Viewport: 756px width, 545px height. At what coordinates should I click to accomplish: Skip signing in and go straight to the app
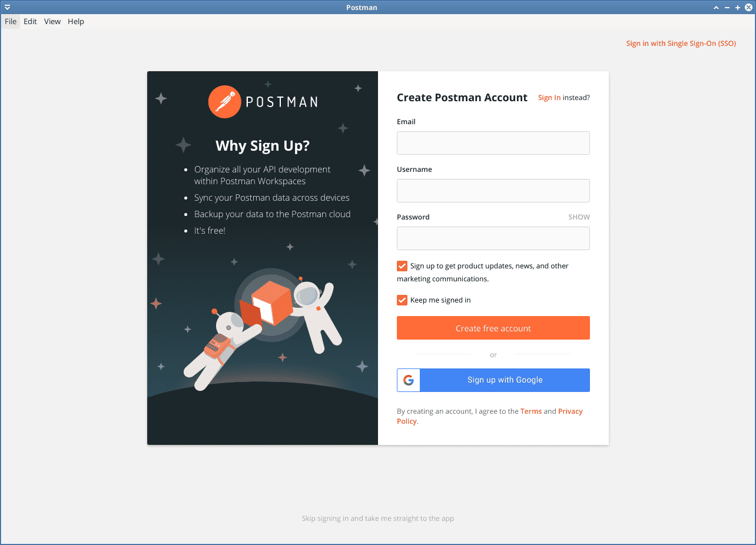pyautogui.click(x=377, y=519)
